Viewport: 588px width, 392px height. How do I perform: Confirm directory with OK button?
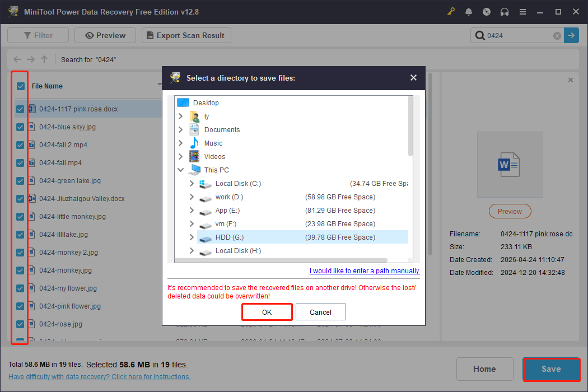pyautogui.click(x=267, y=312)
